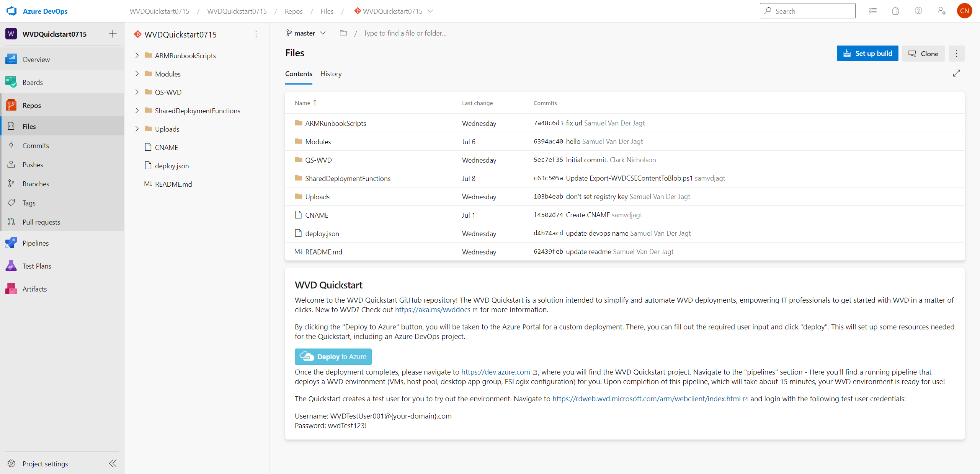Select README.md in tree

(173, 184)
